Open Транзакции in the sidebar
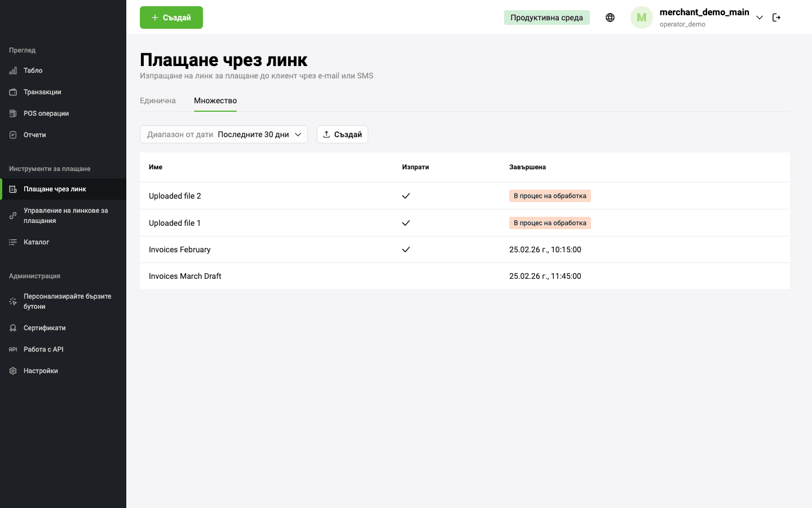 (x=42, y=92)
